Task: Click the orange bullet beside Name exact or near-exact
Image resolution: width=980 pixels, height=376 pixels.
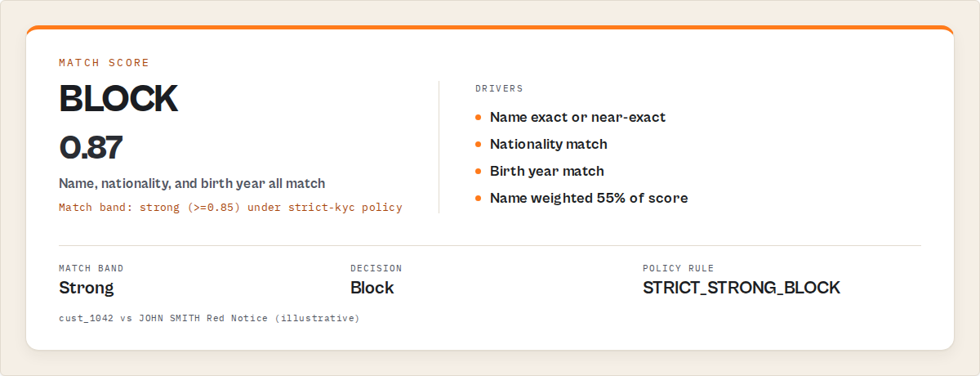Action: point(479,117)
